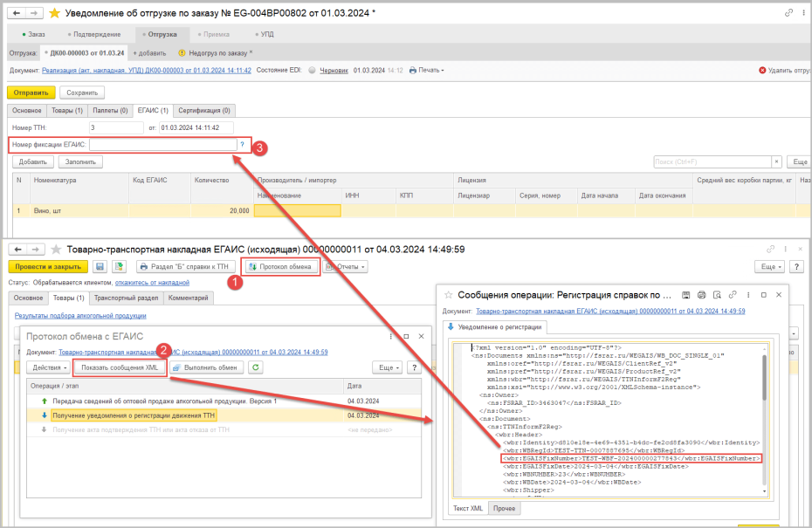
Task: Select the Прочее tab in Сообщения операции
Action: [504, 508]
